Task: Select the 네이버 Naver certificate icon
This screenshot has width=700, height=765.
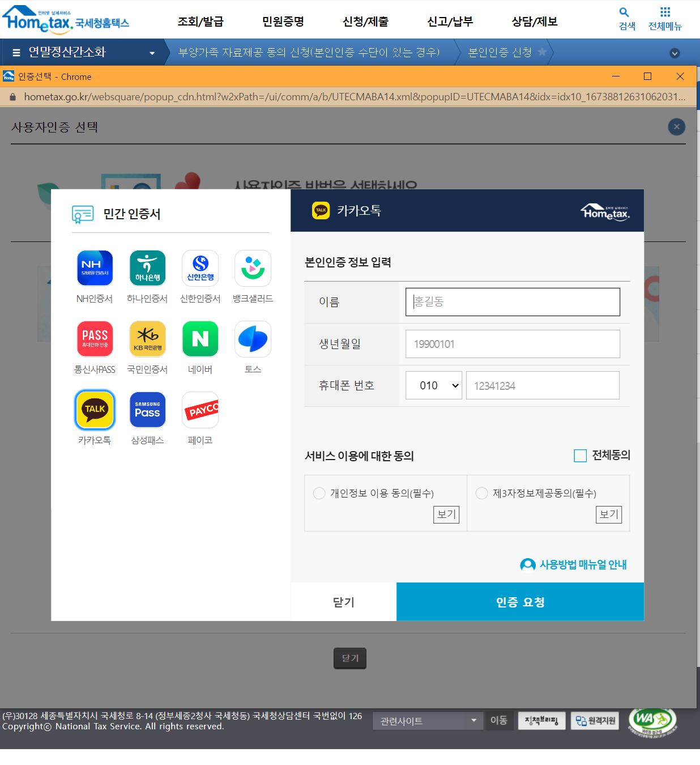Action: coord(200,339)
